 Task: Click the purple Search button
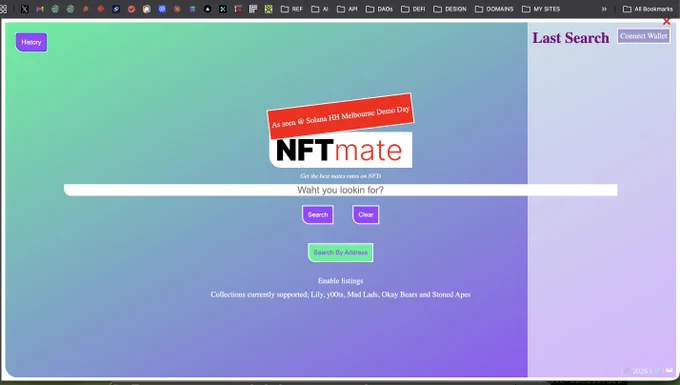(x=318, y=215)
